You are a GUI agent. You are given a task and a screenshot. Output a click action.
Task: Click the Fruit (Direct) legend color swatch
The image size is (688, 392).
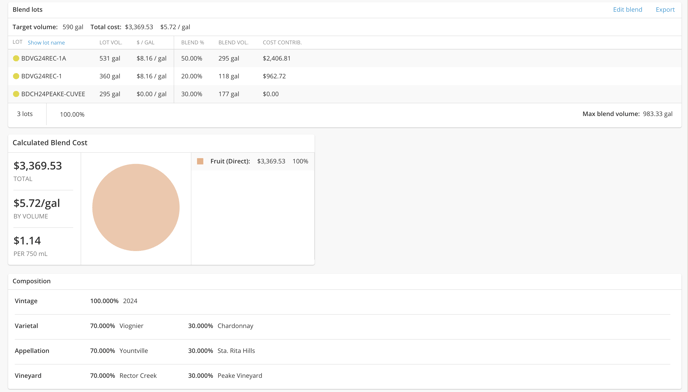pyautogui.click(x=200, y=162)
